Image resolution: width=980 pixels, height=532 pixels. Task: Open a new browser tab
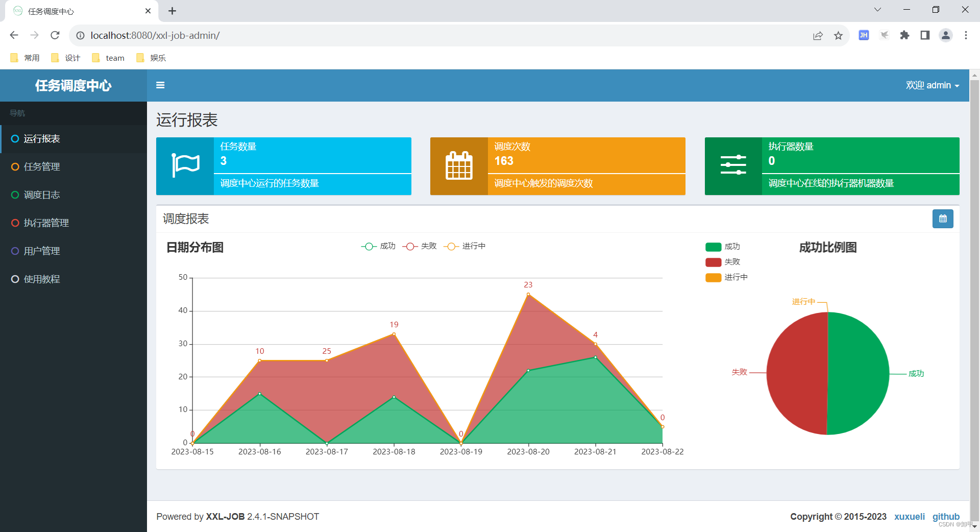(x=172, y=11)
